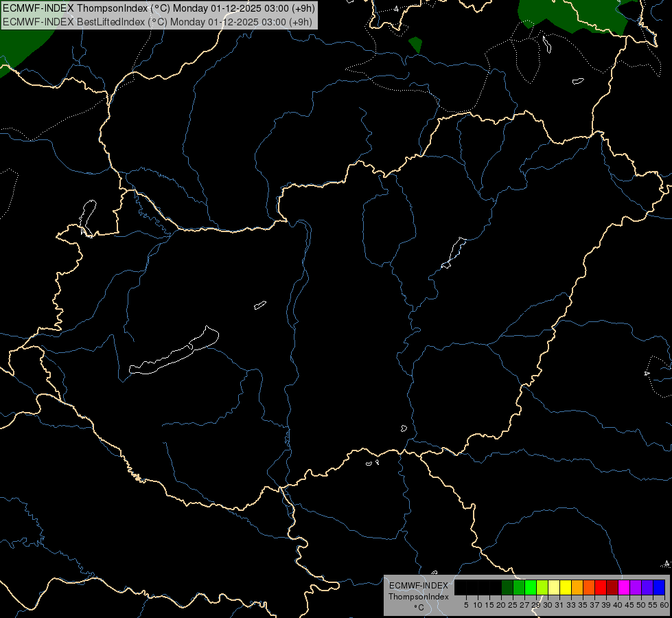Click the legend scale value 60

click(664, 605)
